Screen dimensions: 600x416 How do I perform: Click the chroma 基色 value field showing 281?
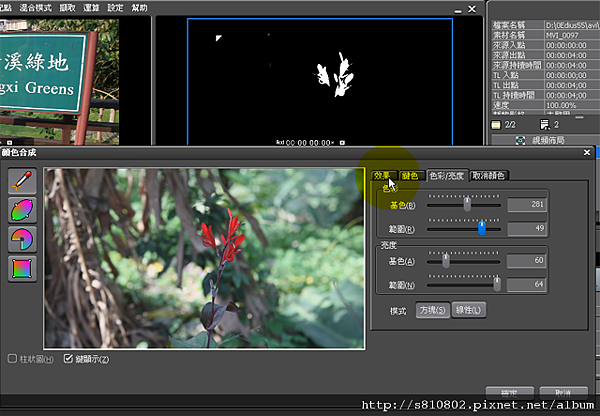click(x=527, y=205)
